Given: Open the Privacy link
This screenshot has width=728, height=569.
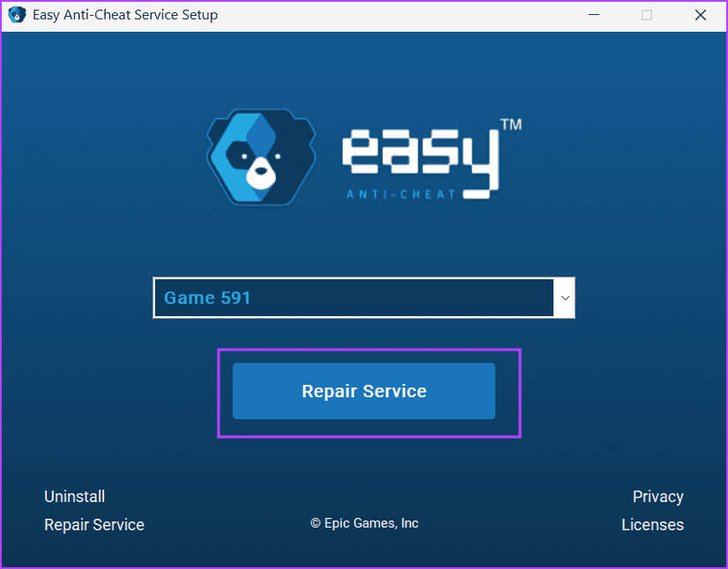Looking at the screenshot, I should 657,497.
